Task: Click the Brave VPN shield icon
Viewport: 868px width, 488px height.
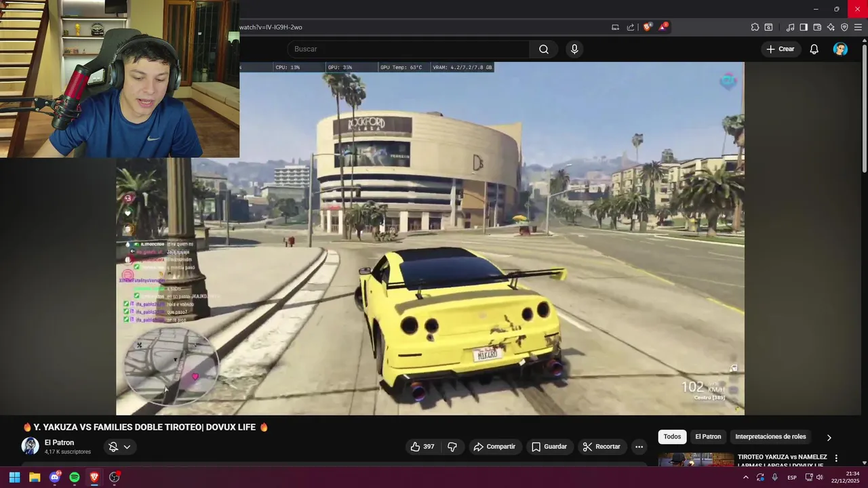Action: click(844, 27)
